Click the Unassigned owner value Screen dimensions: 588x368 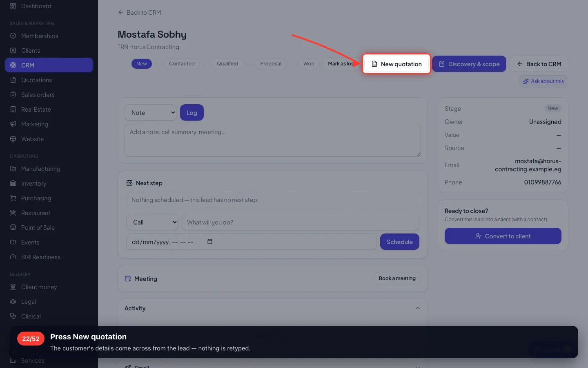[x=545, y=122]
